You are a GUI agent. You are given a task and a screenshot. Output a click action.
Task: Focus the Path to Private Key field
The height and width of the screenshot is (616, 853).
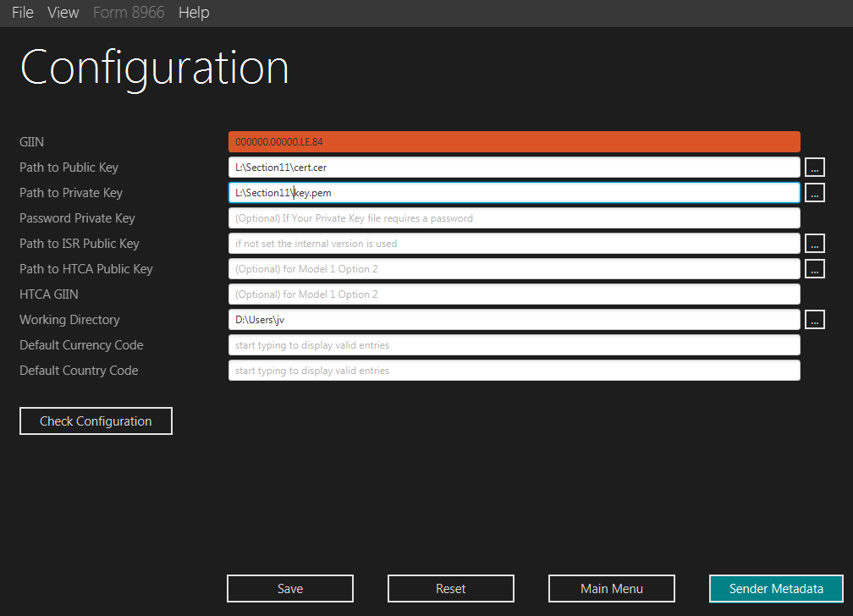pos(515,193)
